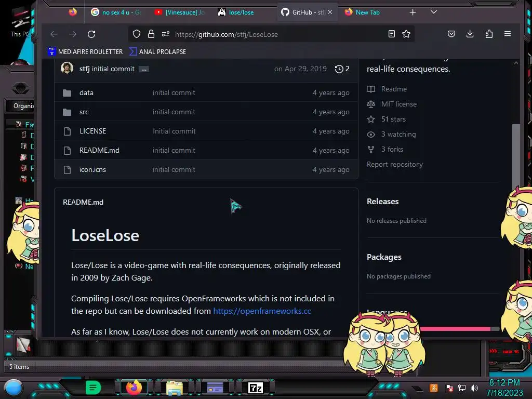Screen dimensions: 532x399
Task: Go back using browser back arrow
Action: click(54, 34)
